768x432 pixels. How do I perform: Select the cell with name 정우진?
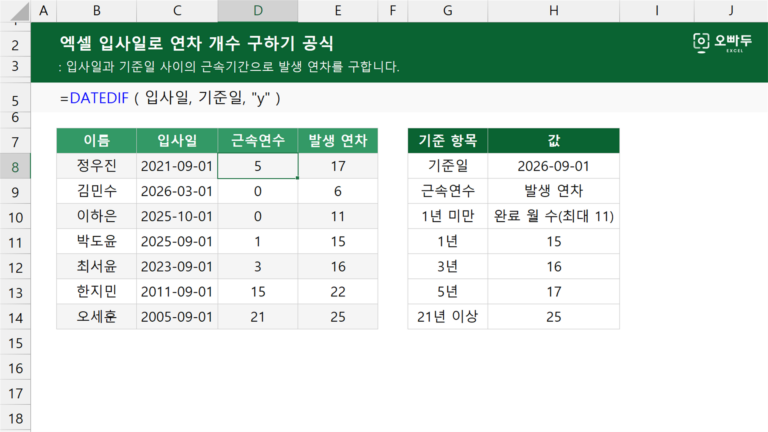pyautogui.click(x=96, y=166)
